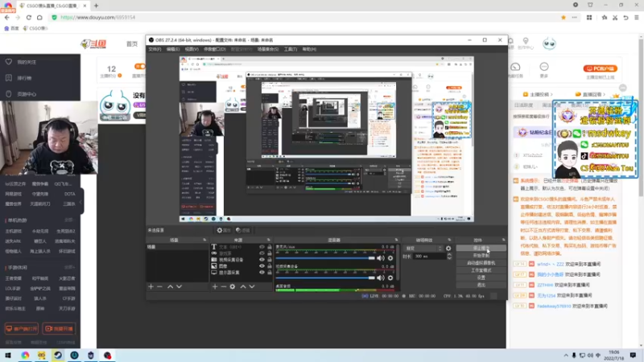Open the browser more options ellipsis
Screen dimensions: 644x362
(575, 17)
